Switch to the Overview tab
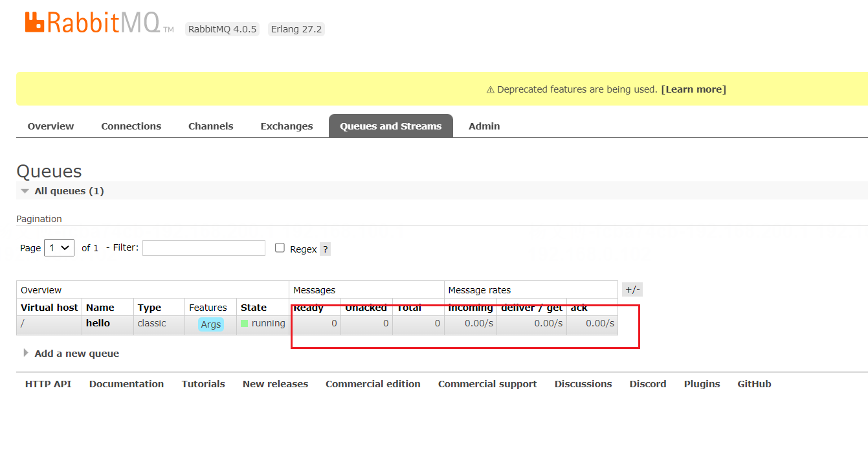The height and width of the screenshot is (463, 868). [50, 126]
